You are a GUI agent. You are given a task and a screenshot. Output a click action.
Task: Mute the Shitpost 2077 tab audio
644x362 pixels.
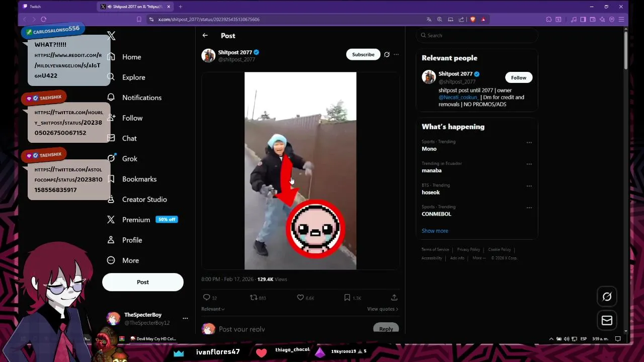click(109, 7)
